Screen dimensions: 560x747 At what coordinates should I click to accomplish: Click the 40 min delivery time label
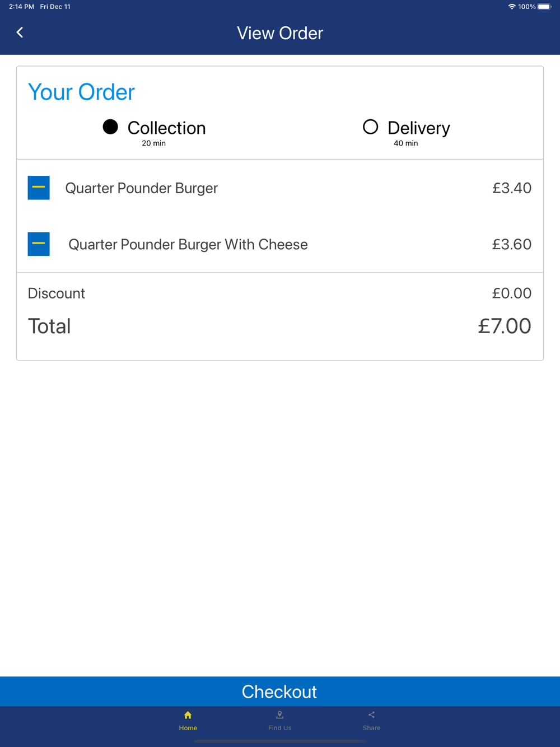pos(405,143)
